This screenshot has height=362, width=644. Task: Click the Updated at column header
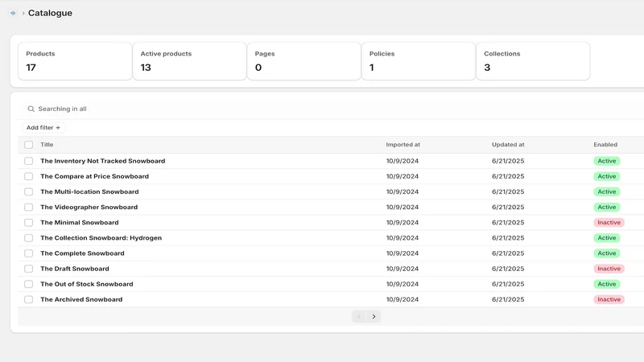[x=508, y=145]
